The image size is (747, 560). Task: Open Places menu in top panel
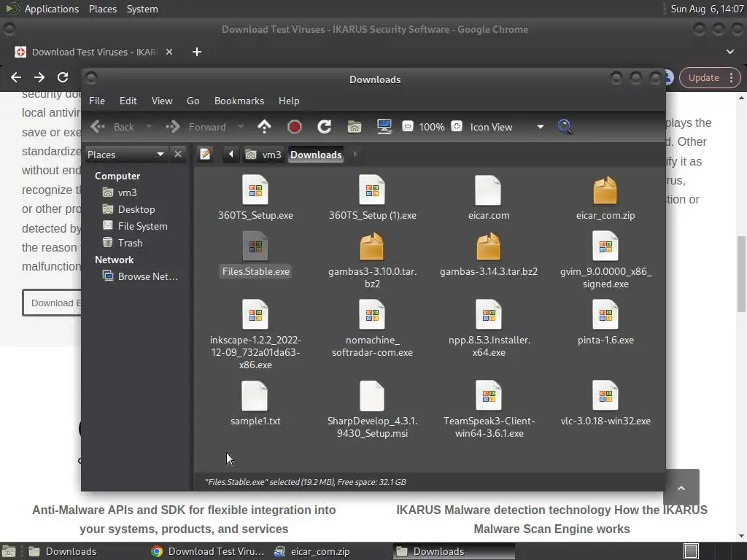102,9
